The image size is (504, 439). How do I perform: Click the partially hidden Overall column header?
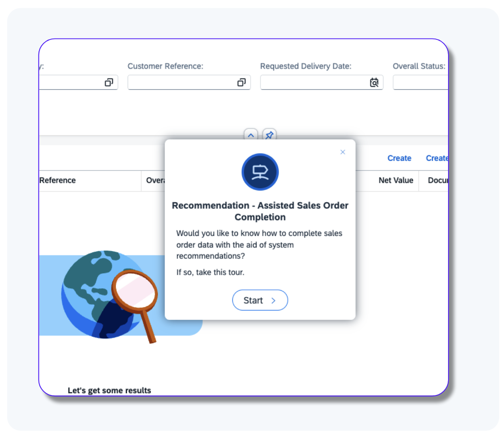pos(155,180)
